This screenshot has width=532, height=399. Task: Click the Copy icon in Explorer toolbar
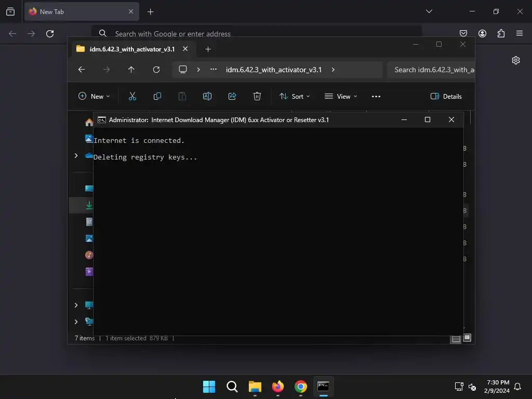coord(157,96)
